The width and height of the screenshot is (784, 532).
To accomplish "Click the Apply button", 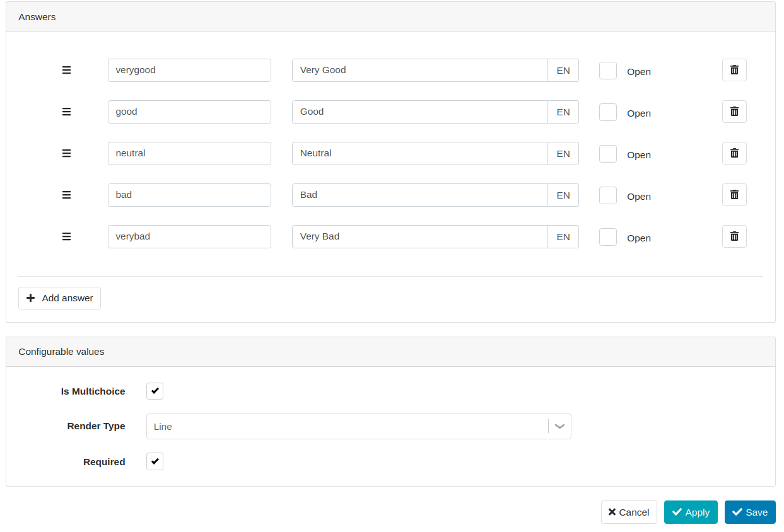I will [691, 512].
